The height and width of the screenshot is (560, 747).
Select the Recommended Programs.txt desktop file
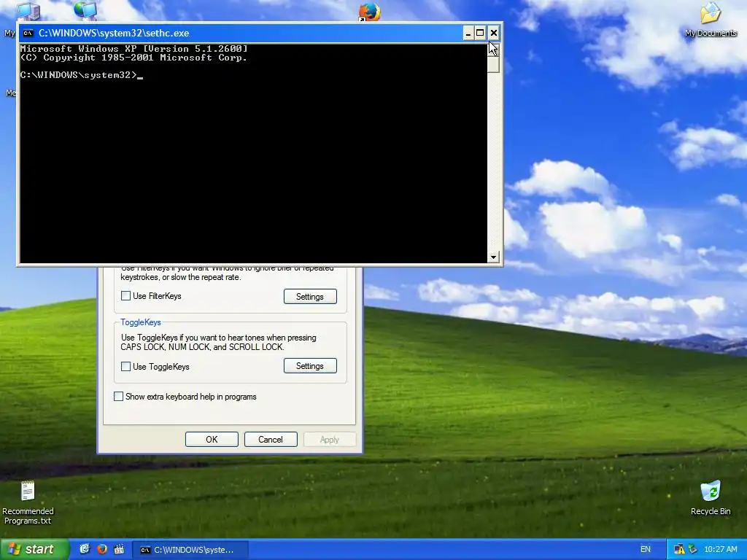pyautogui.click(x=28, y=503)
